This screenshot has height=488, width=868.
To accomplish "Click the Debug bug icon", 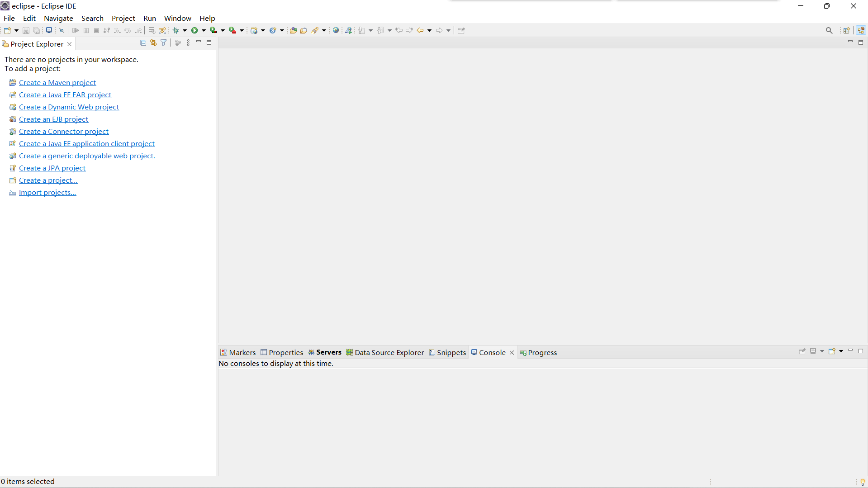I will 176,30.
